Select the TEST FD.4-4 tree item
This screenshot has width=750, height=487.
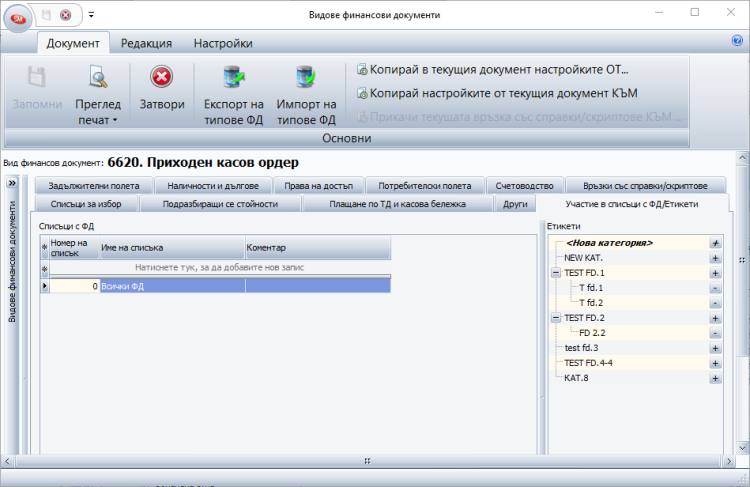click(x=588, y=363)
